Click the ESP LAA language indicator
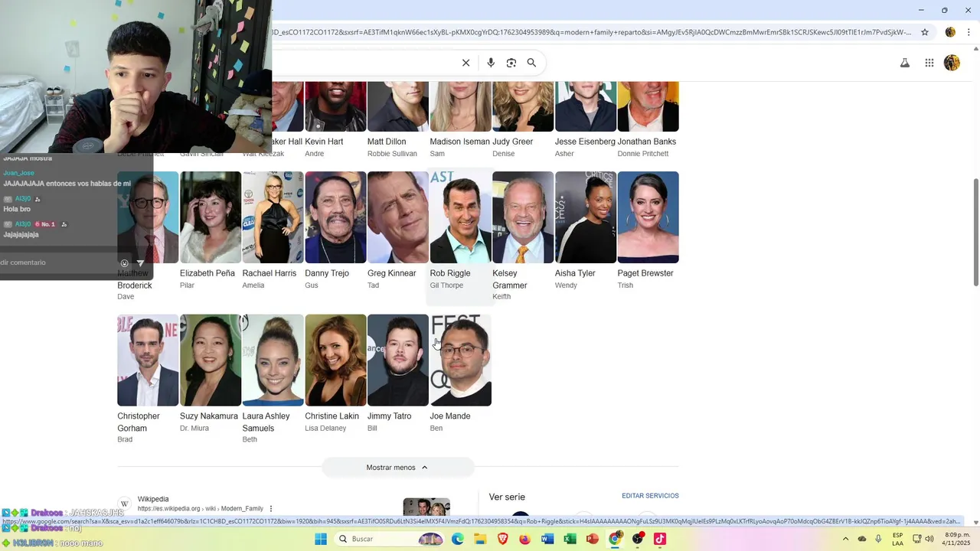The height and width of the screenshot is (551, 980). pyautogui.click(x=897, y=539)
